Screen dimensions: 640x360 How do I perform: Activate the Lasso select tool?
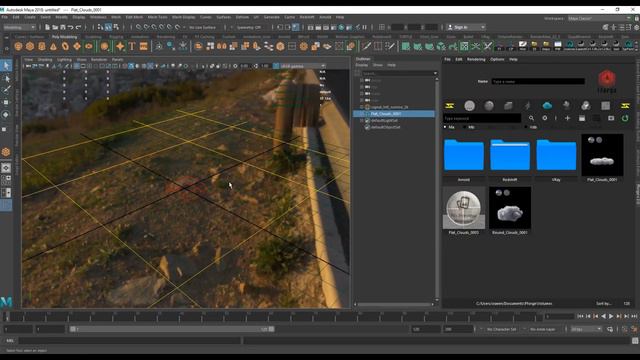point(6,78)
